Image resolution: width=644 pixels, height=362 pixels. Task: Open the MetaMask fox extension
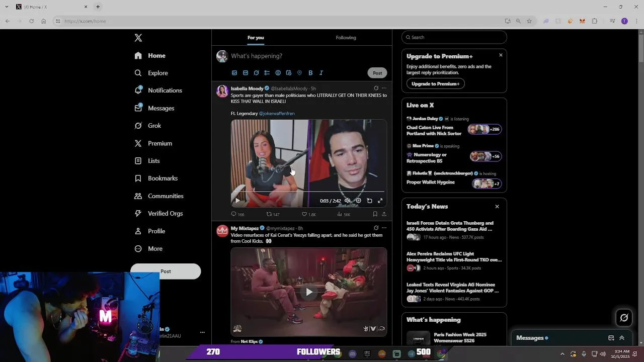pos(582,21)
